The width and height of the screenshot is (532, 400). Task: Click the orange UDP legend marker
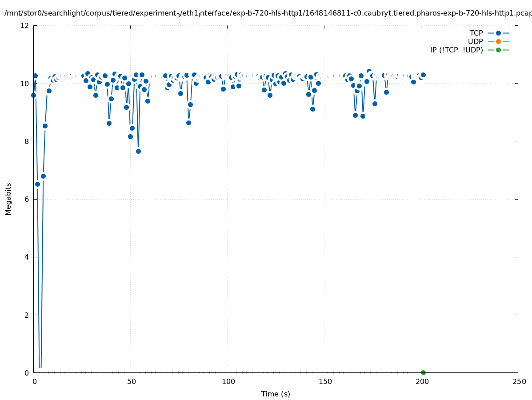[x=498, y=41]
